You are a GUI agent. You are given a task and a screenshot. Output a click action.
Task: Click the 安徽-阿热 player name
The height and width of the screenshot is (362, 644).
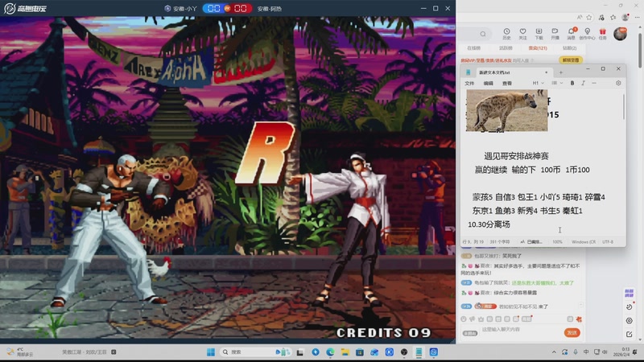tap(270, 9)
